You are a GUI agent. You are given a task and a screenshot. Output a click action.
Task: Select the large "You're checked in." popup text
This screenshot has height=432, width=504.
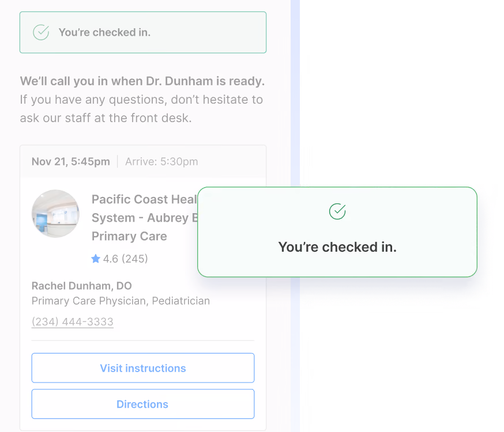(x=337, y=247)
